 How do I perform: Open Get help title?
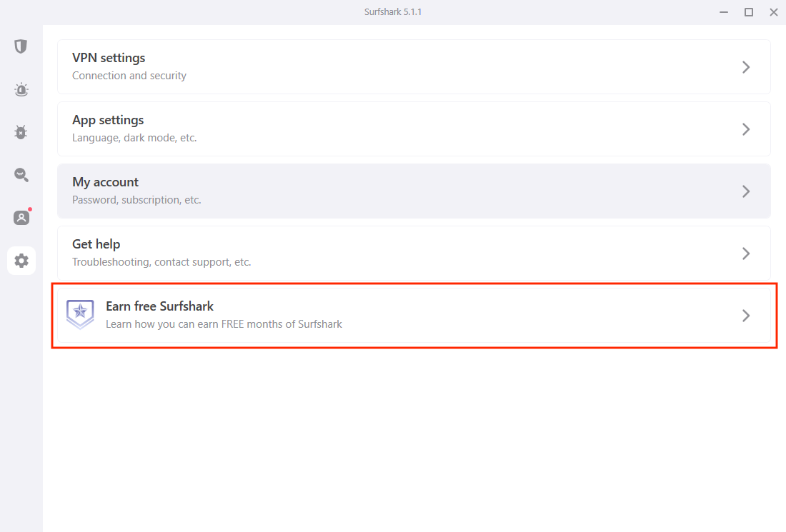point(96,244)
